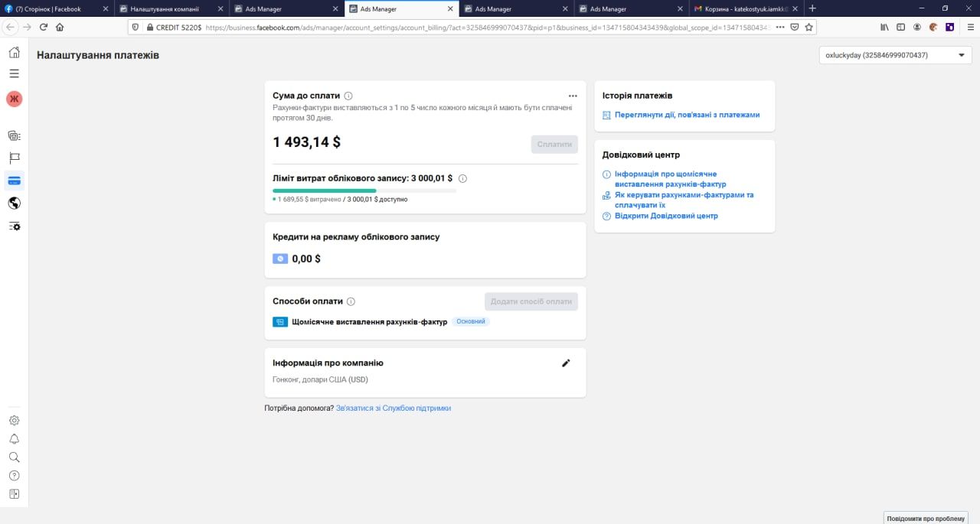Open Переглянути дії, пов'язані з платежами link

(687, 115)
